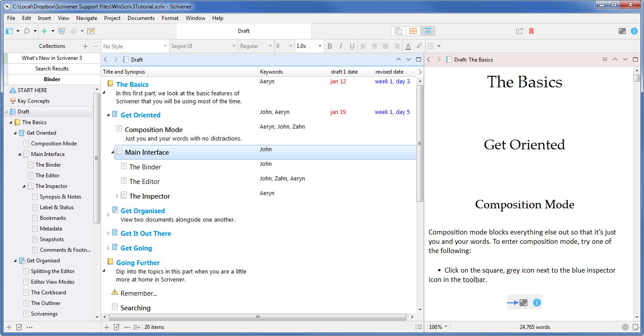This screenshot has width=644, height=336.
Task: Click the outliner footer list options icon
Action: (x=418, y=327)
